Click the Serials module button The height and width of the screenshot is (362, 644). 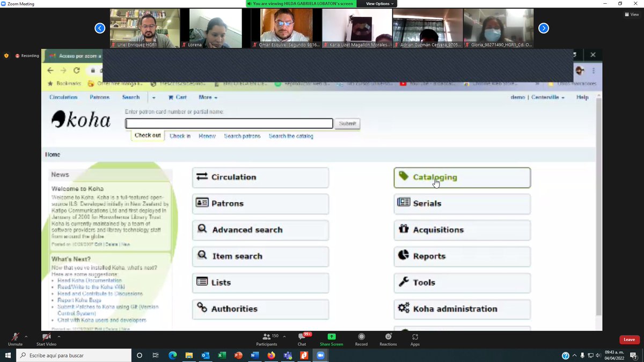click(x=462, y=204)
